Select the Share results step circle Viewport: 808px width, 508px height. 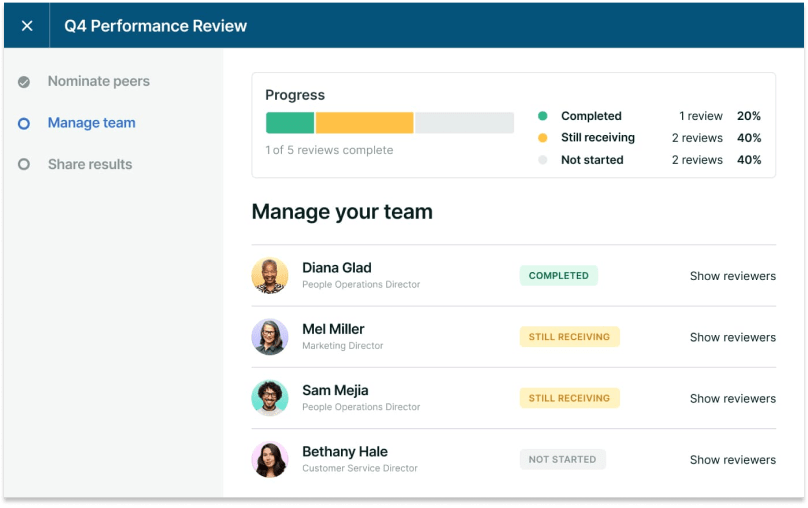[24, 165]
